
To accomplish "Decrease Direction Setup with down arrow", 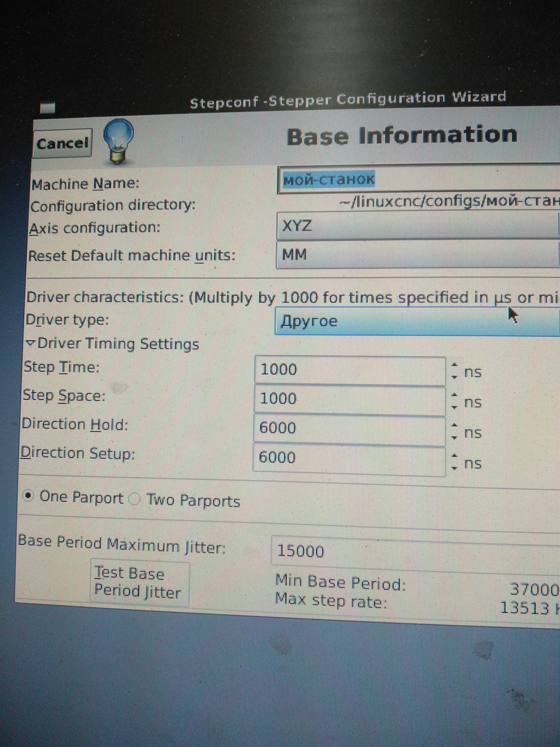I will 455,468.
